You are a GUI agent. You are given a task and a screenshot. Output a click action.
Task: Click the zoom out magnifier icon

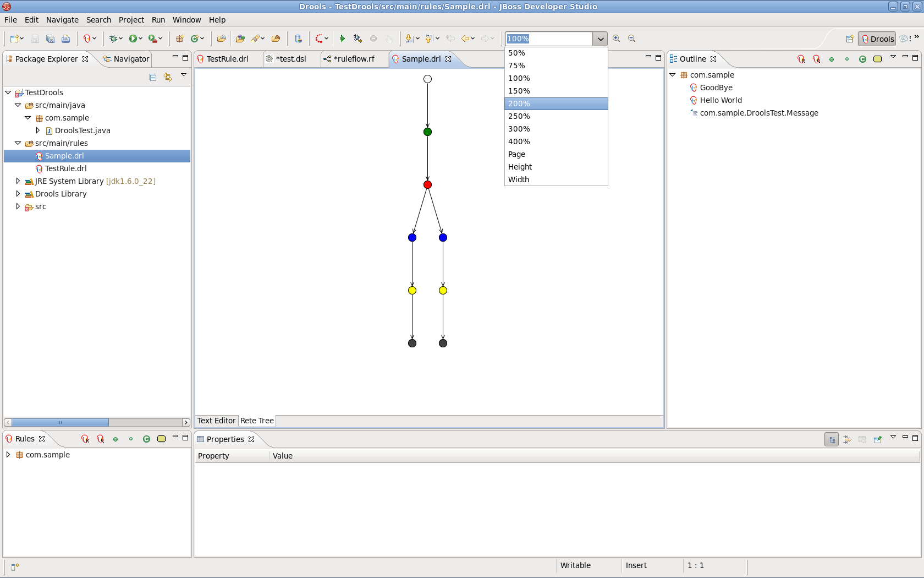pos(631,39)
